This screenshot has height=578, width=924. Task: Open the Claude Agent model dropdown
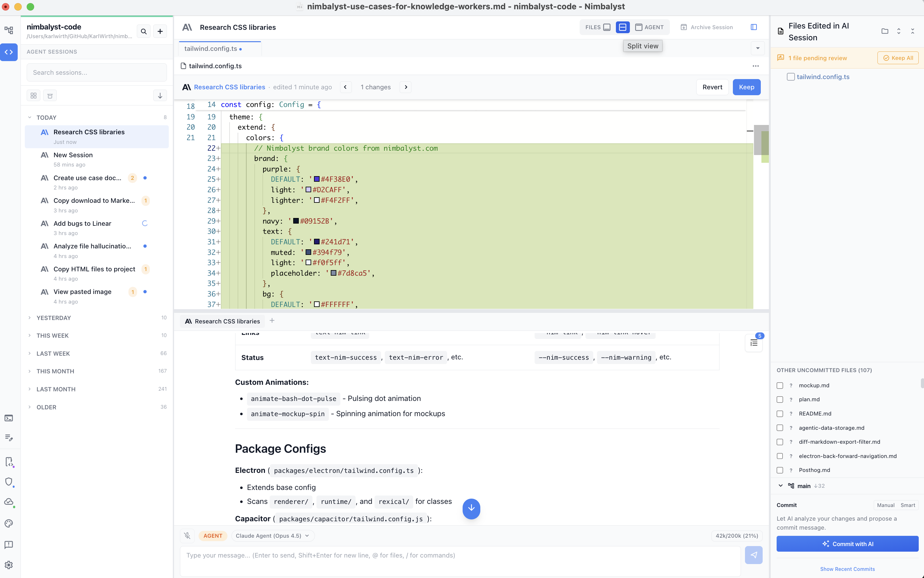pyautogui.click(x=273, y=536)
